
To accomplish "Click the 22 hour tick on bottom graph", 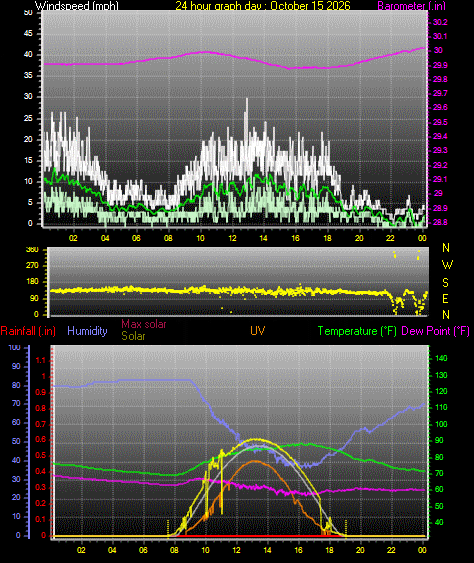I will point(391,550).
